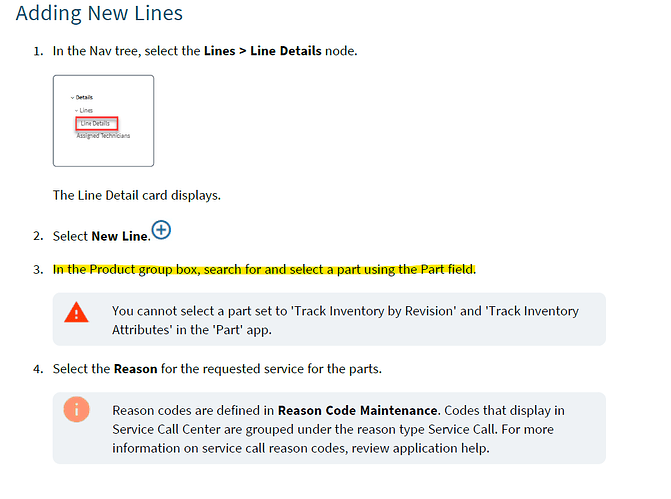671x499 pixels.
Task: Click the yellow highlighted Product group sentence
Action: tap(264, 269)
